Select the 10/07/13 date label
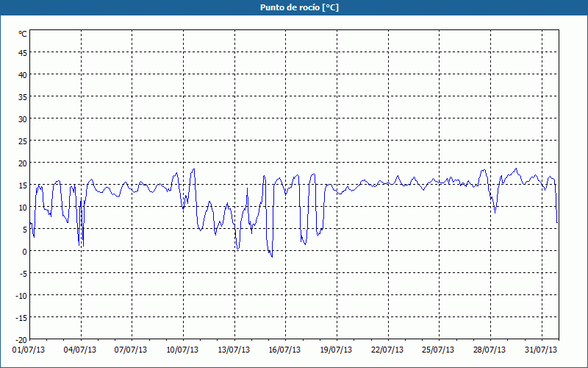 pyautogui.click(x=182, y=350)
